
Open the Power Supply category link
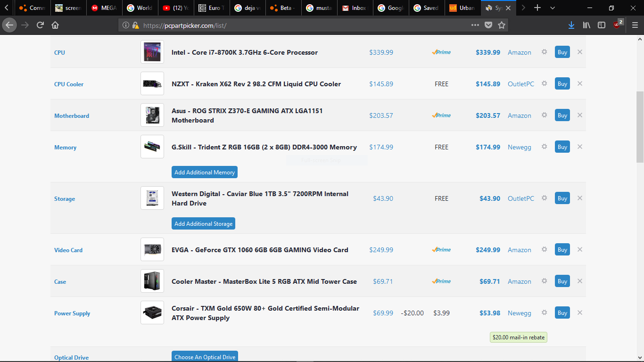(x=72, y=313)
